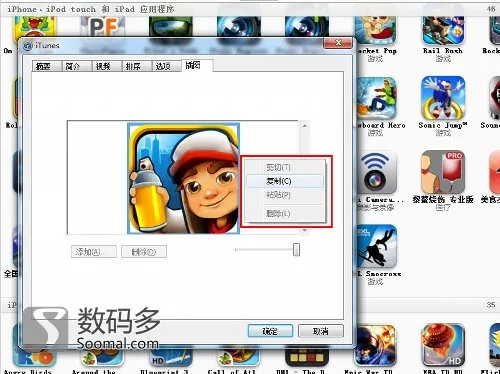Switch to the 视频 tab

pyautogui.click(x=107, y=66)
